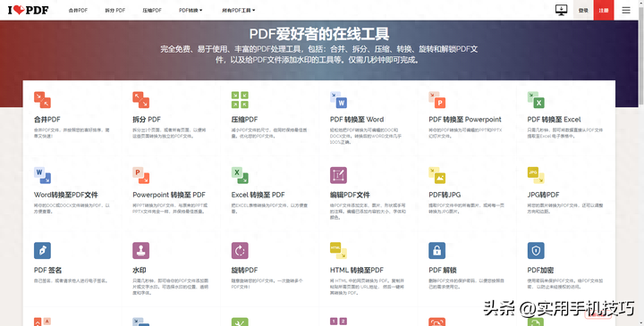Open the HTML 转换至PDF title link
The image size is (644, 326).
coord(357,271)
